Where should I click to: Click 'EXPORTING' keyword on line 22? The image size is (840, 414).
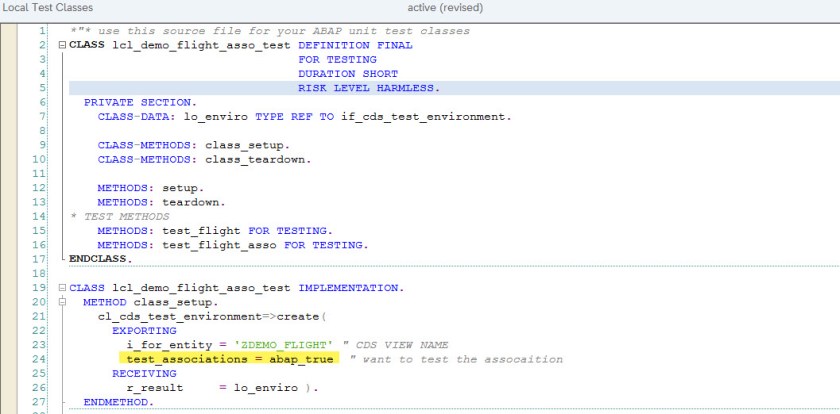[144, 331]
